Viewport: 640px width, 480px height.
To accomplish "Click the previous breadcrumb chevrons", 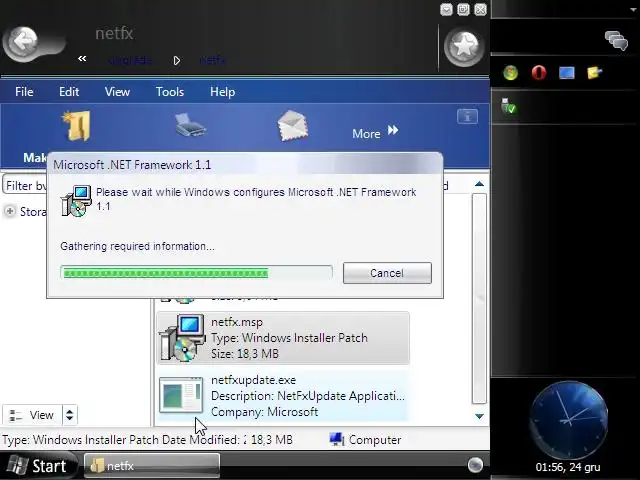I will click(x=82, y=59).
